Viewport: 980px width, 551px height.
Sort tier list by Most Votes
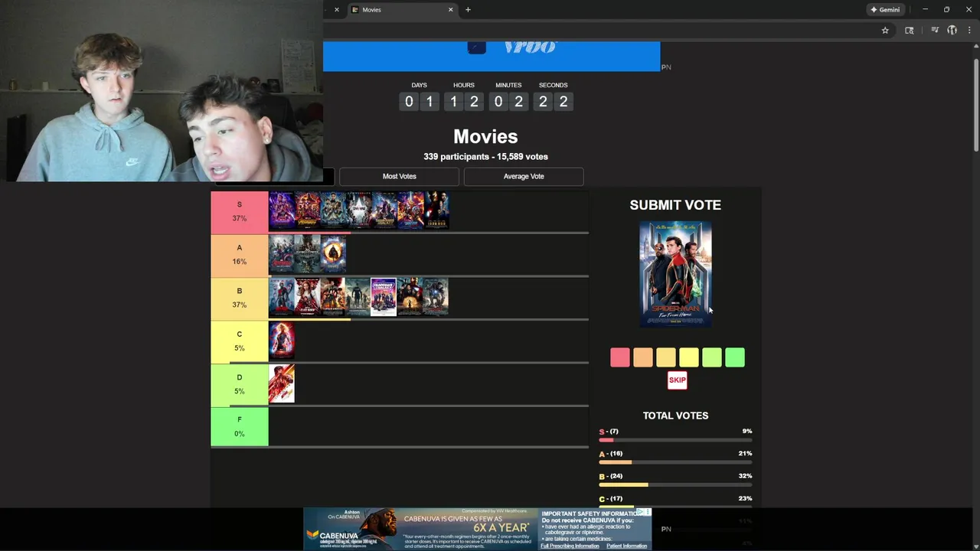(399, 176)
